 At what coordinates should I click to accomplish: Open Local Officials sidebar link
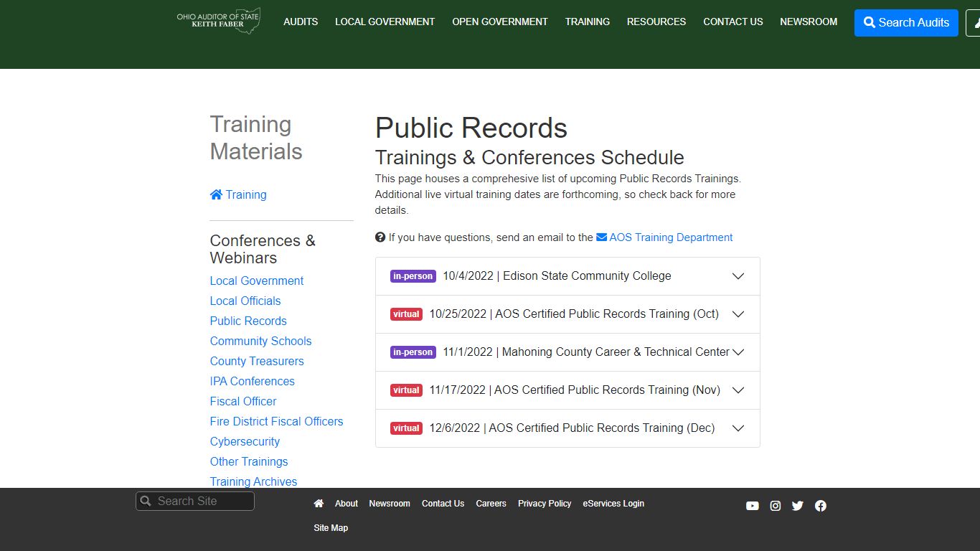tap(245, 301)
